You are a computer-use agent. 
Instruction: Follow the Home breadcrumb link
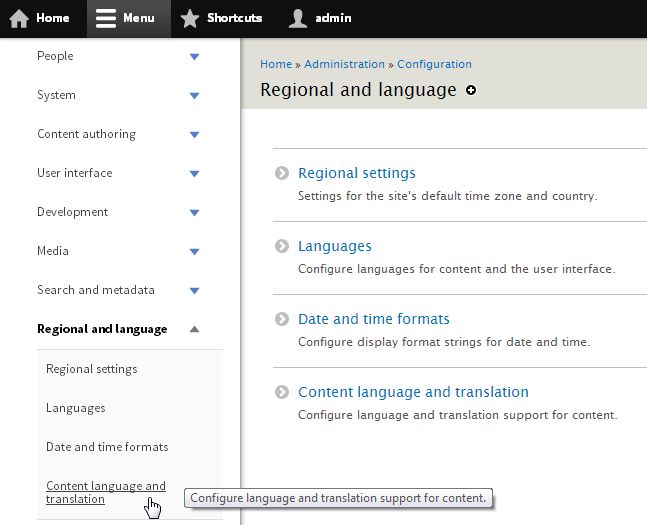[x=276, y=64]
